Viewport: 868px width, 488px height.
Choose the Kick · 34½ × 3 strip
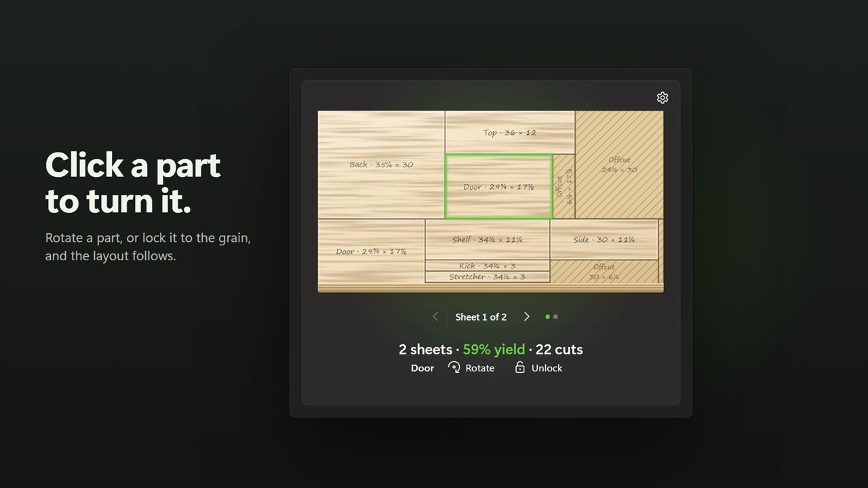[x=488, y=266]
